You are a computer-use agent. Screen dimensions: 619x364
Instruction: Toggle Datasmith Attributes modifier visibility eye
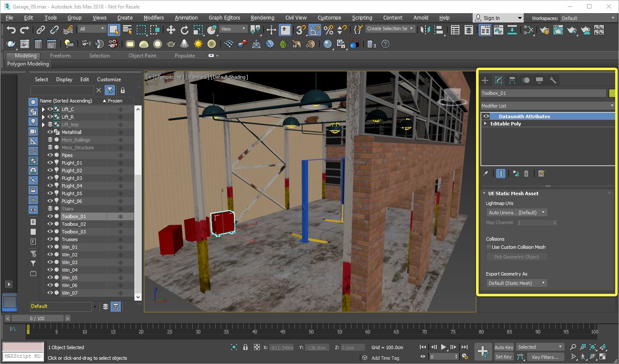(486, 117)
